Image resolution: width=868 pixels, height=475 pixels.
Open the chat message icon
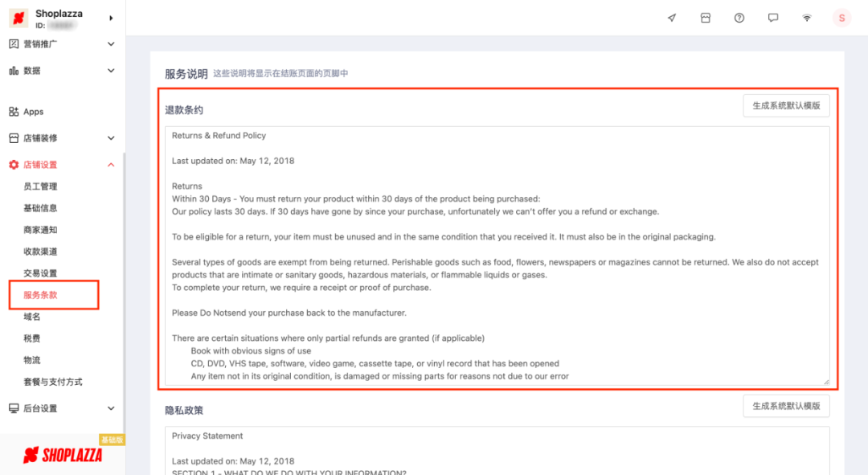(773, 18)
